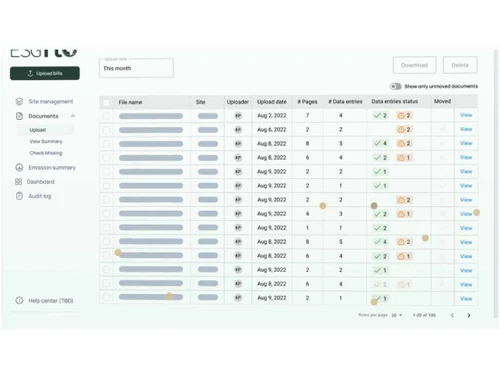Image resolution: width=500 pixels, height=375 pixels.
Task: Click the orange warning badge in the Aug 9 row with 4 pages
Action: tap(404, 214)
